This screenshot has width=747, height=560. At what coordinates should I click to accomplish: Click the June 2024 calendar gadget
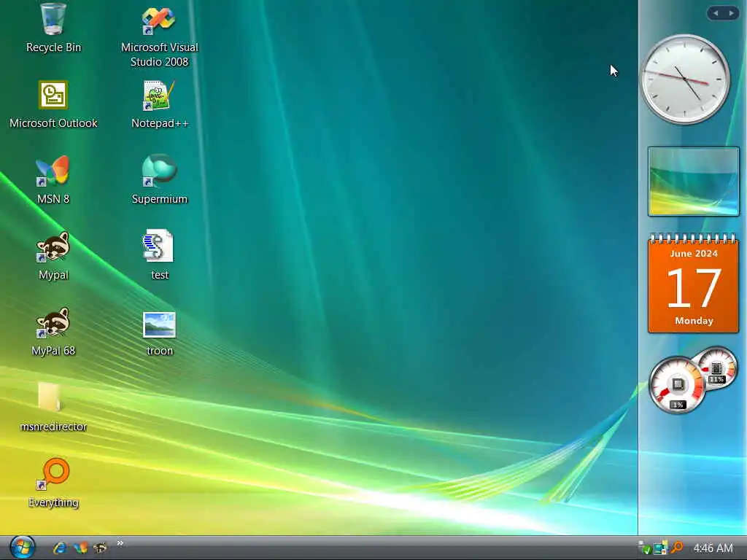point(693,283)
